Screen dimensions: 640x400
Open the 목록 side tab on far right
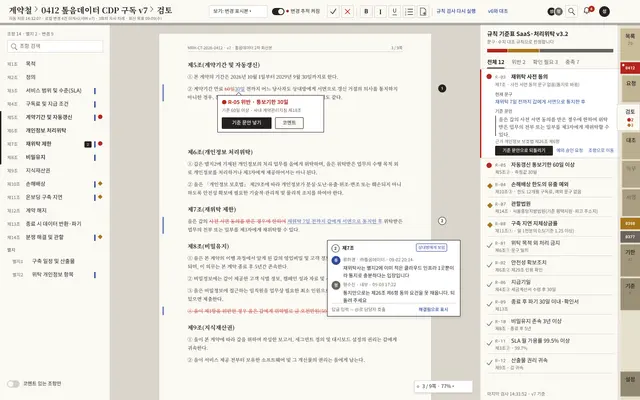pos(630,44)
